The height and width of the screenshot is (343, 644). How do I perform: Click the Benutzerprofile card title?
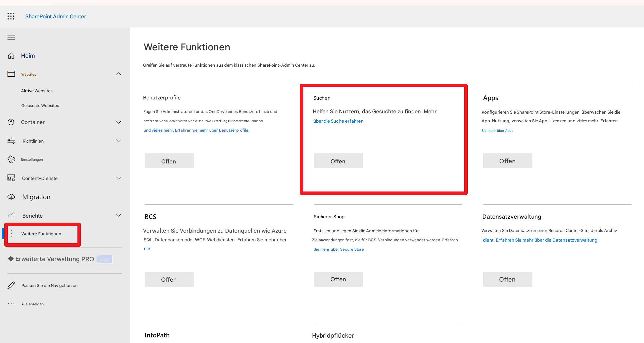(x=162, y=98)
